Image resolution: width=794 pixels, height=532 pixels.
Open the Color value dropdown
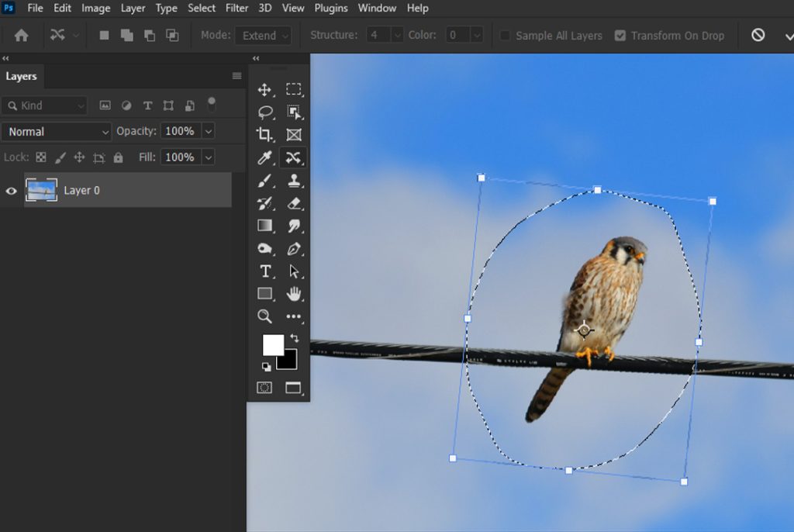click(x=477, y=35)
